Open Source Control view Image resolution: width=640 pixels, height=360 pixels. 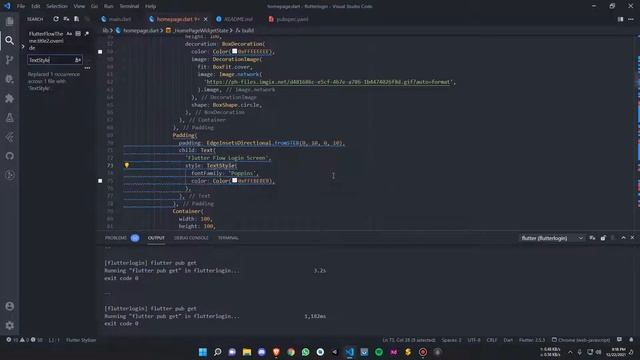pos(9,60)
